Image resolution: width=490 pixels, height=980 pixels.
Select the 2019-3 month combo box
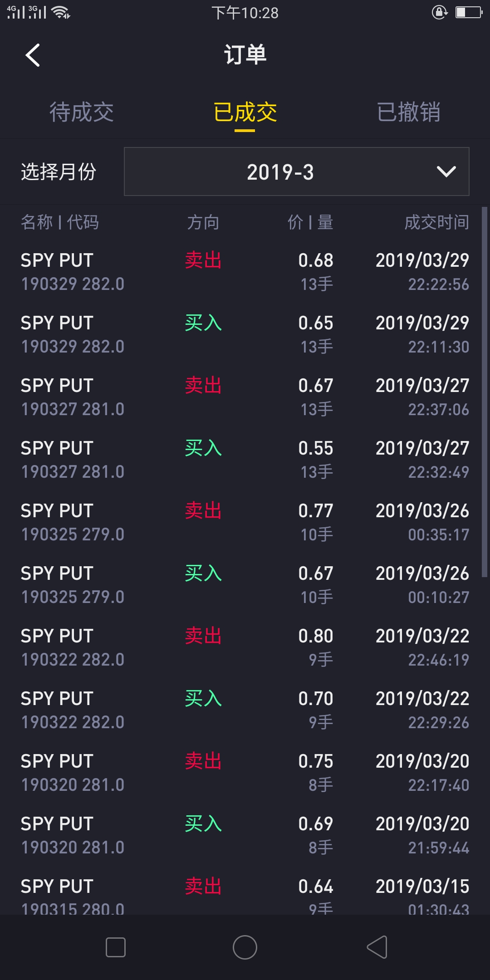coord(296,171)
